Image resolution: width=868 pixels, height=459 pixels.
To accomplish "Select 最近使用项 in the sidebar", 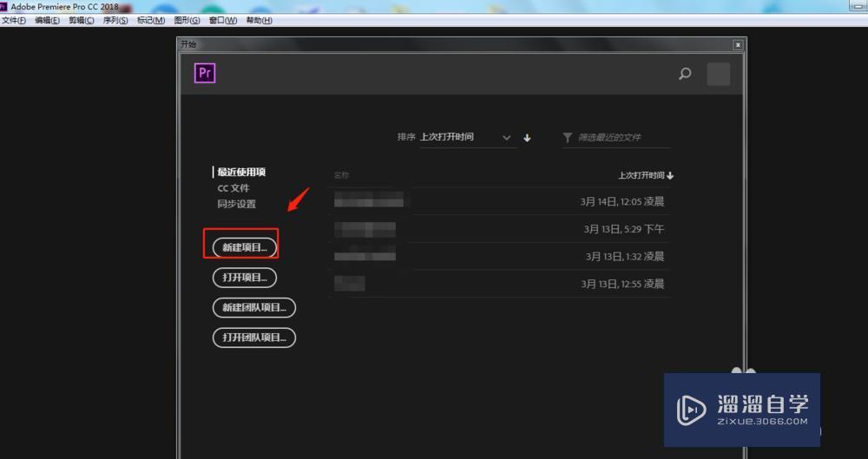I will click(x=241, y=172).
